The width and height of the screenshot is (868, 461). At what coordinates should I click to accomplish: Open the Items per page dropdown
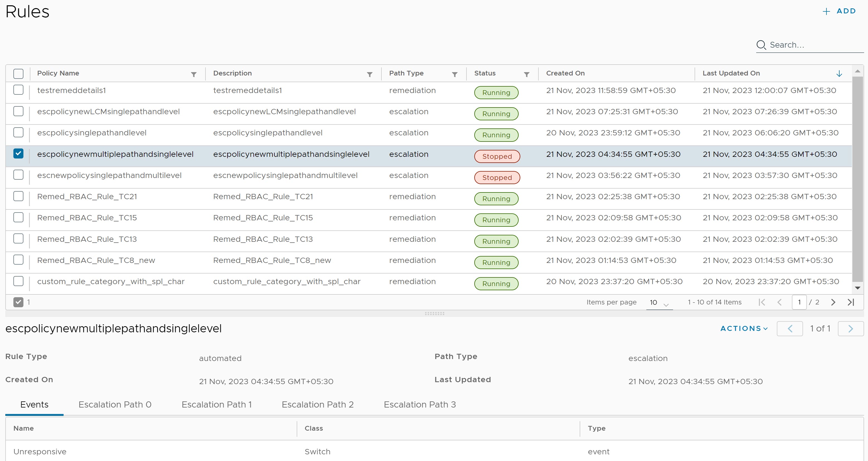tap(659, 303)
